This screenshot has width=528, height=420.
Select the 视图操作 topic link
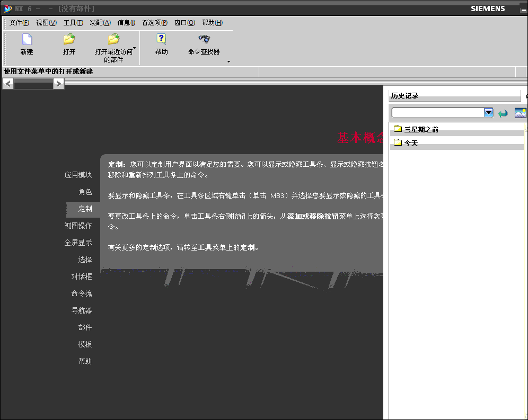click(x=78, y=226)
